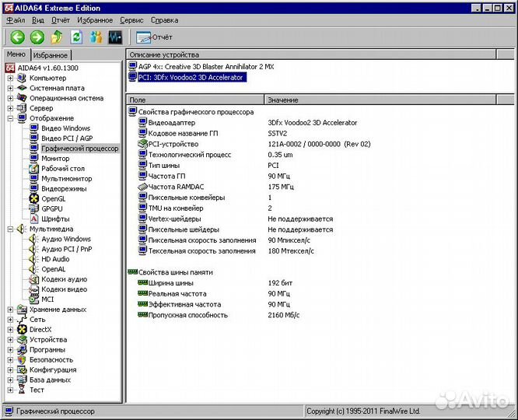
Task: Click the Описание устройства column header
Action: point(311,54)
